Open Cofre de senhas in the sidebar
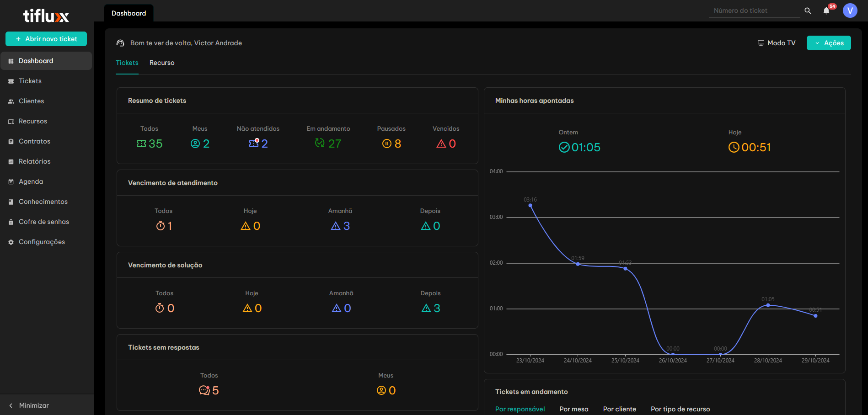The height and width of the screenshot is (415, 868). pyautogui.click(x=43, y=222)
